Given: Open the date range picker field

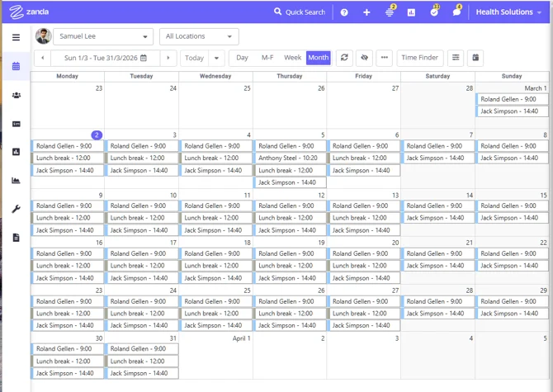Looking at the screenshot, I should [x=105, y=58].
